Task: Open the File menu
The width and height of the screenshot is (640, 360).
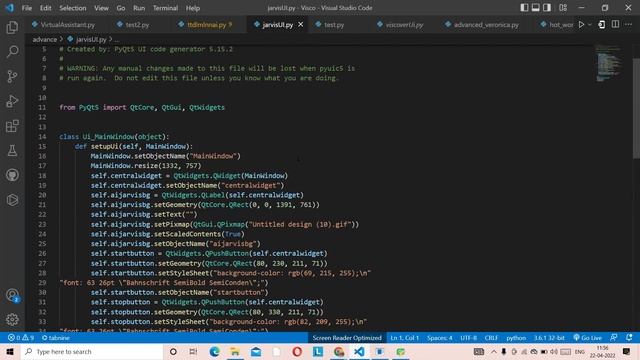Action: coord(27,8)
